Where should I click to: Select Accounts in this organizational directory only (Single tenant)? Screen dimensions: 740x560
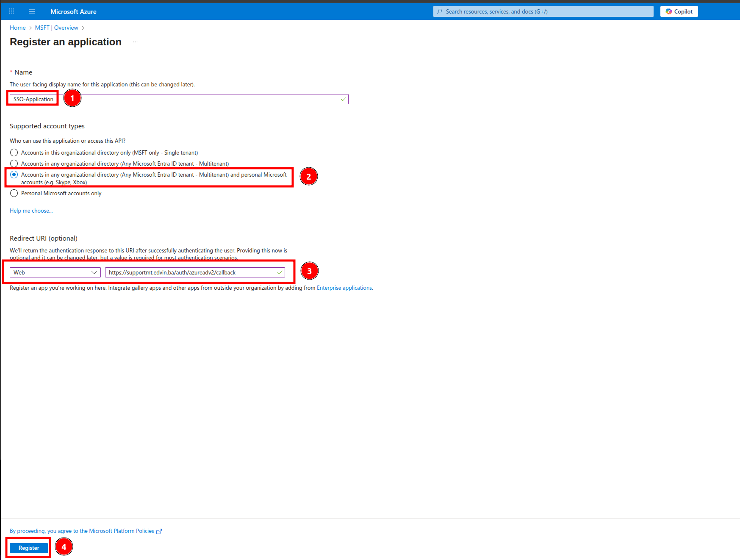[14, 152]
